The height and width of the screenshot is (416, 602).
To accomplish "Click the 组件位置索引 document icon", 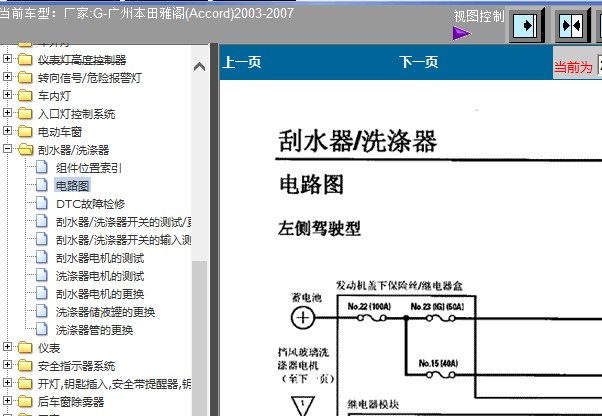I will pos(42,167).
